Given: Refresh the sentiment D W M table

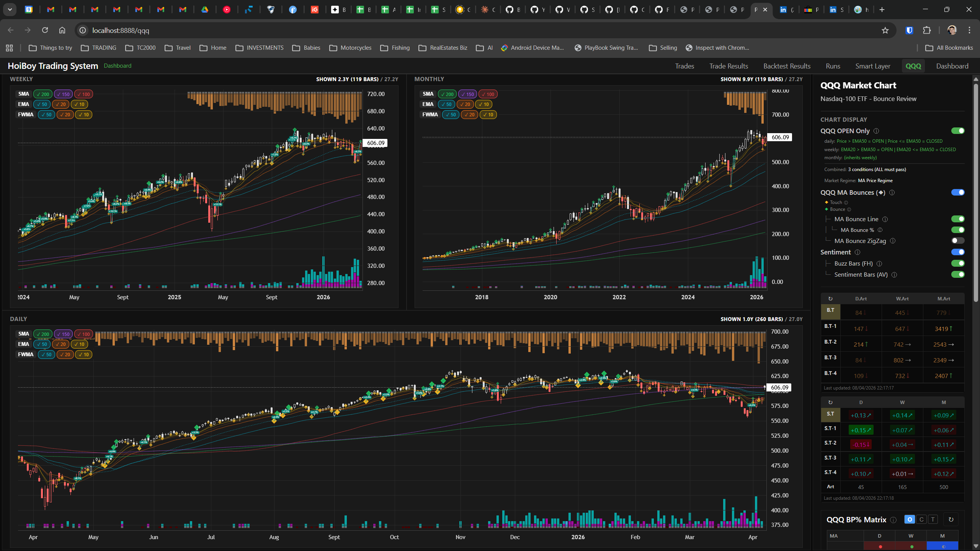Looking at the screenshot, I should pos(830,403).
